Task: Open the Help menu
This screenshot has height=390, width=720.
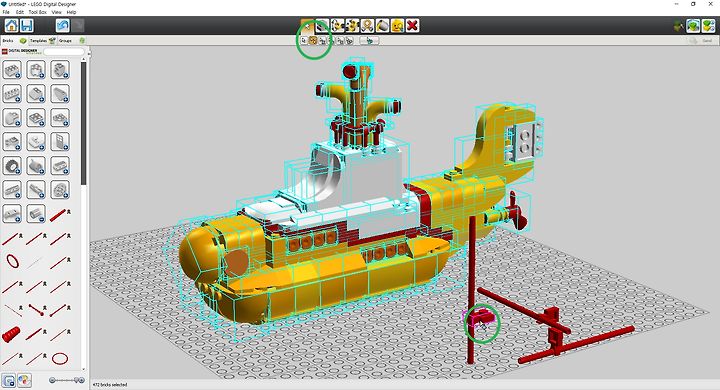Action: tap(71, 12)
